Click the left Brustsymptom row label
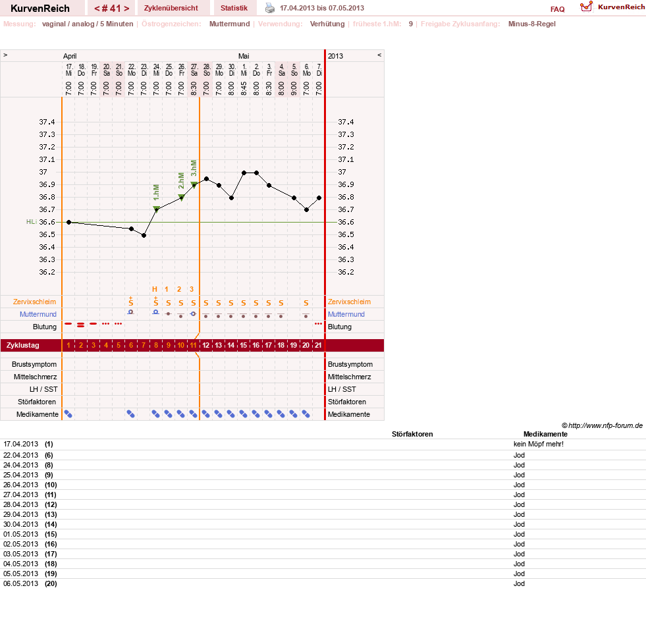Image resolution: width=646 pixels, height=644 pixels. (34, 365)
